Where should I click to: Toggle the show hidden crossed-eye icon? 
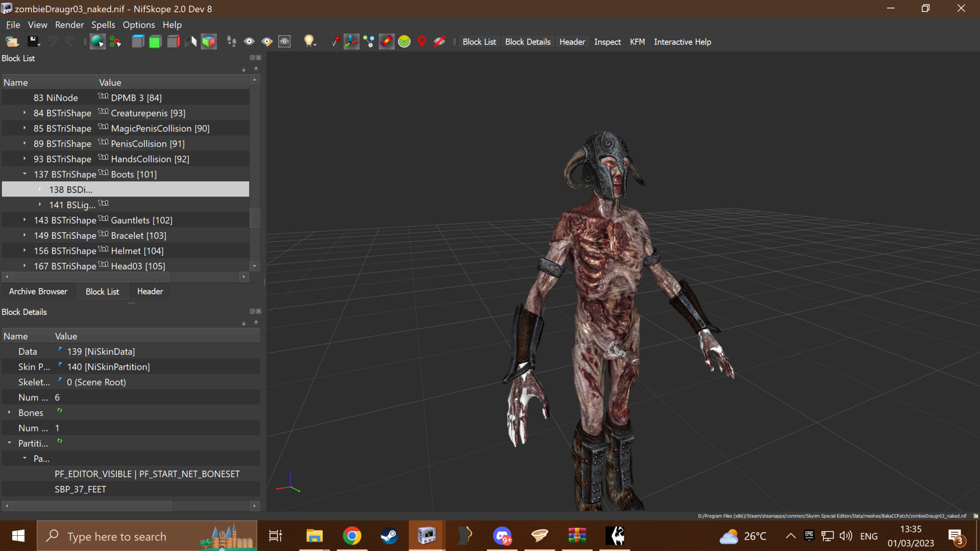click(x=439, y=42)
